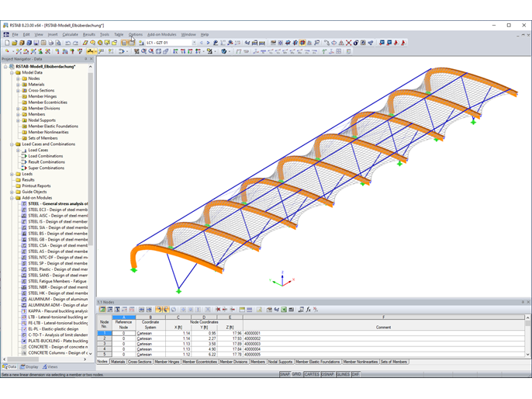Click the Open file folder icon
Viewport: 532px width, 399px height.
(14, 43)
